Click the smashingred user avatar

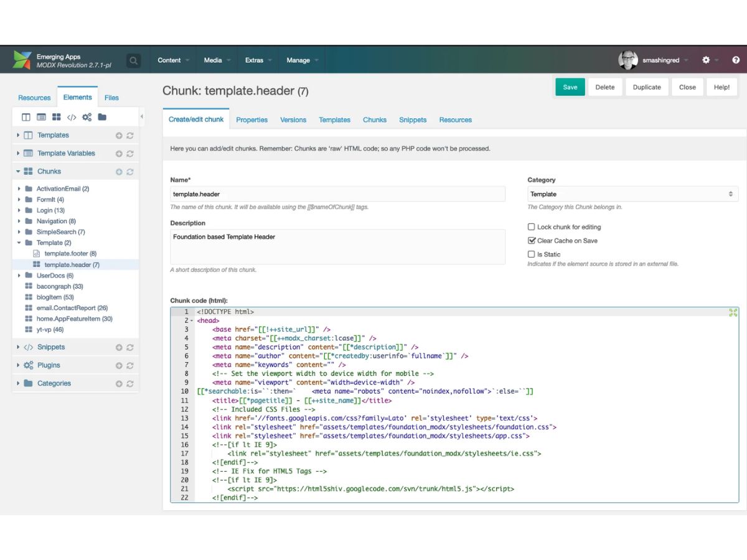pyautogui.click(x=628, y=60)
